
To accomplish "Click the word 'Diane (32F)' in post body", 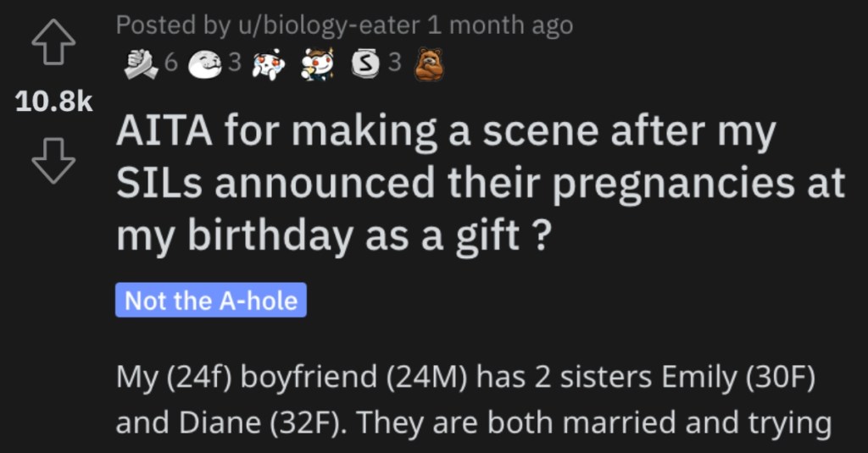I will pos(262,422).
